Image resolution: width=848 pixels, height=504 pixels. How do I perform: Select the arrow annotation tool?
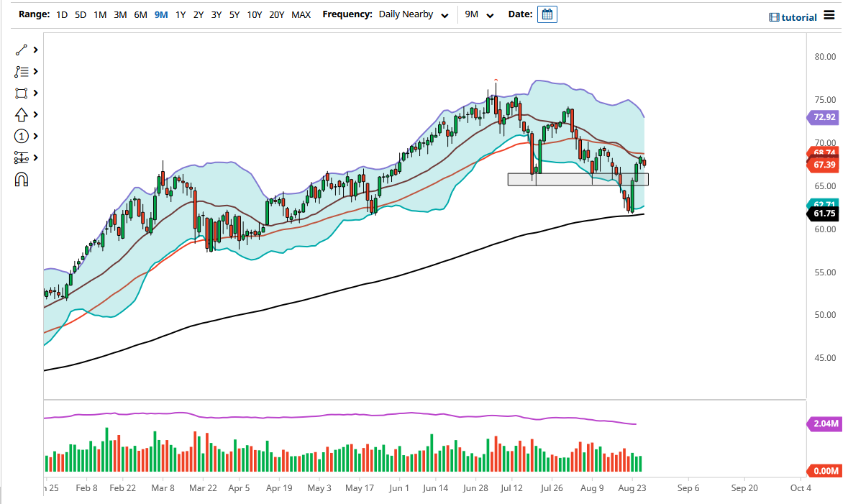click(20, 114)
